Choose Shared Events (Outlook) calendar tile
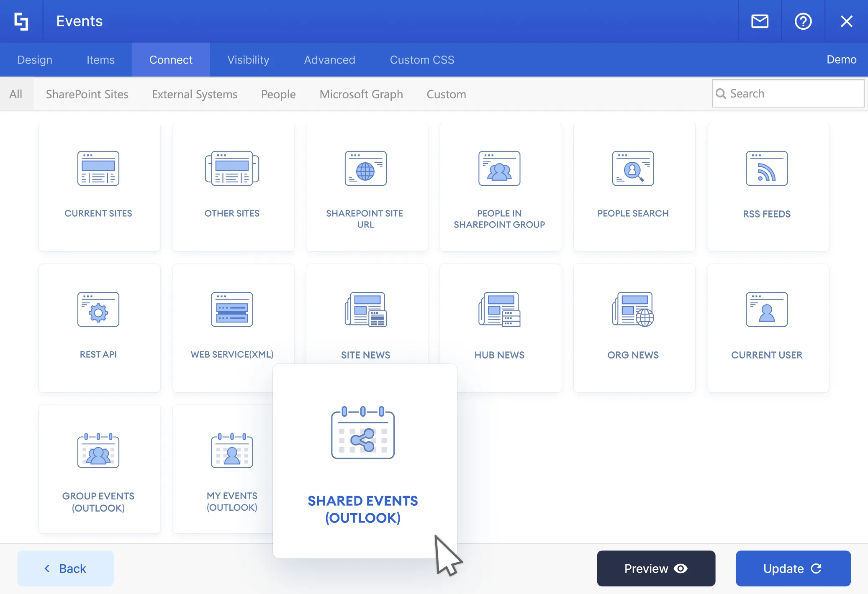The width and height of the screenshot is (868, 594). [363, 460]
